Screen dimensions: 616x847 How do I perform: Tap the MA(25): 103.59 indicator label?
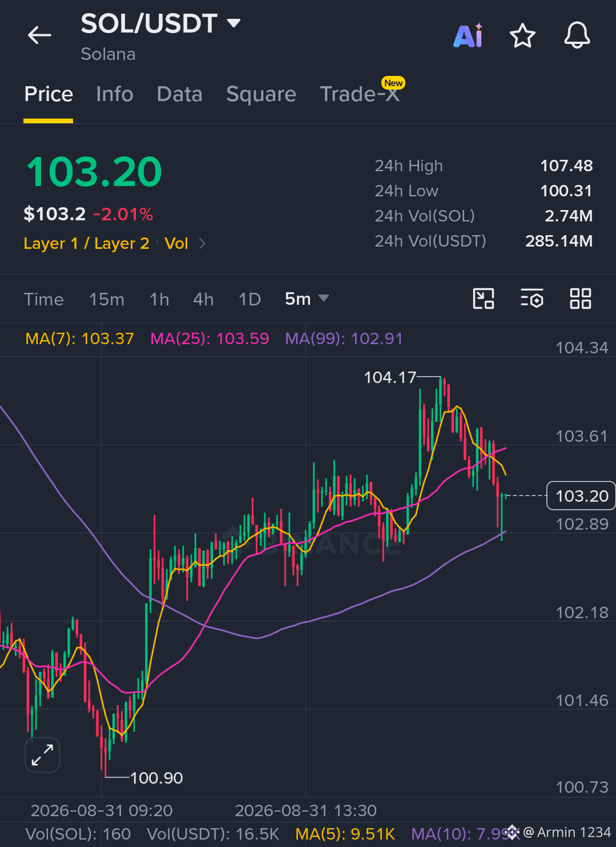click(x=210, y=338)
